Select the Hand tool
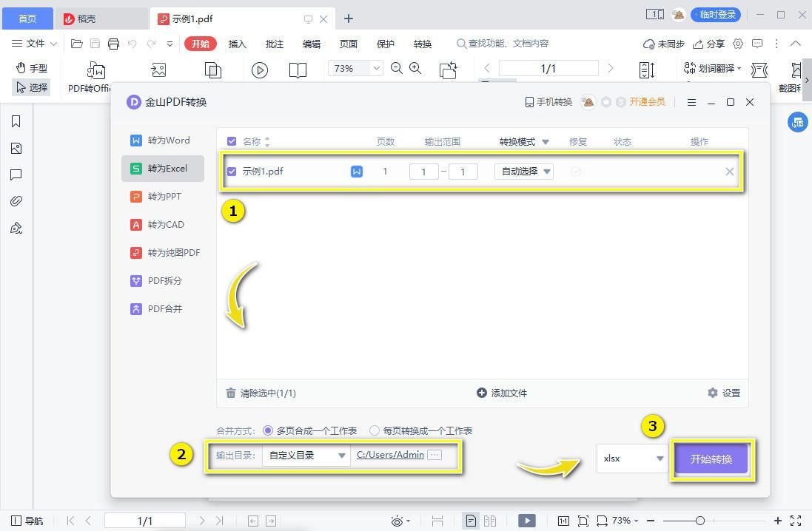812x531 pixels. coord(31,68)
